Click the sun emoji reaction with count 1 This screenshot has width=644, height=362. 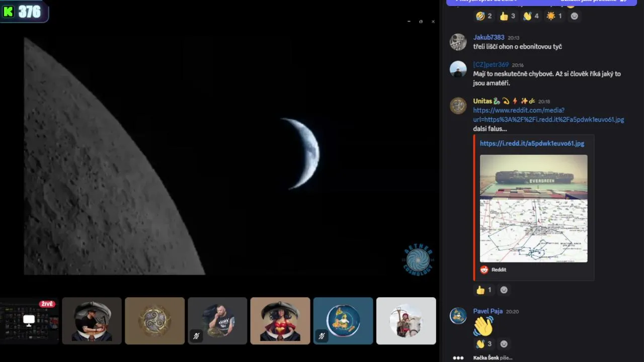click(x=554, y=16)
